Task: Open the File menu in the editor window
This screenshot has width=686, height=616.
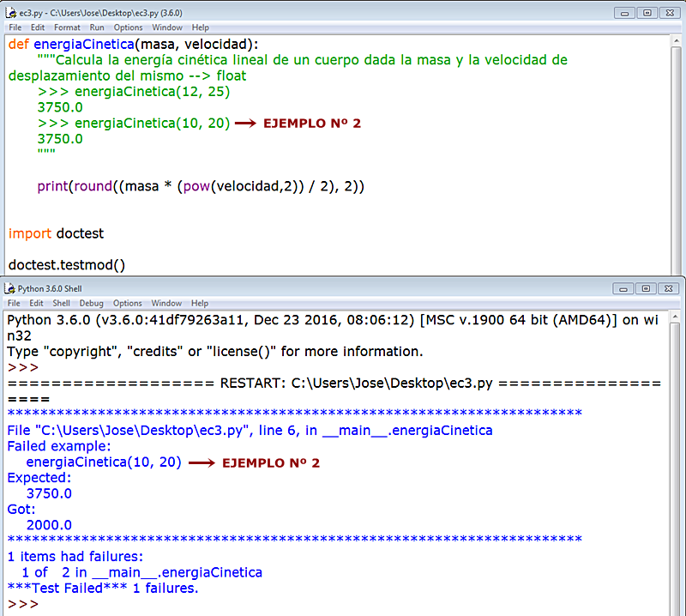Action: click(15, 27)
